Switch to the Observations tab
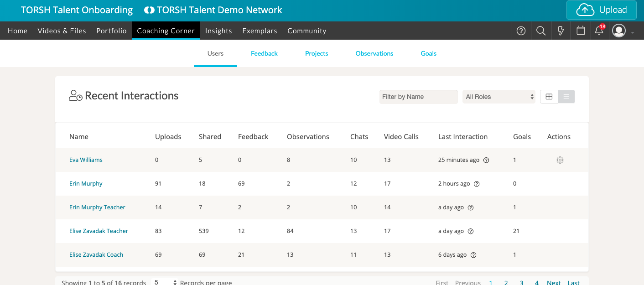Image resolution: width=644 pixels, height=285 pixels. tap(374, 53)
